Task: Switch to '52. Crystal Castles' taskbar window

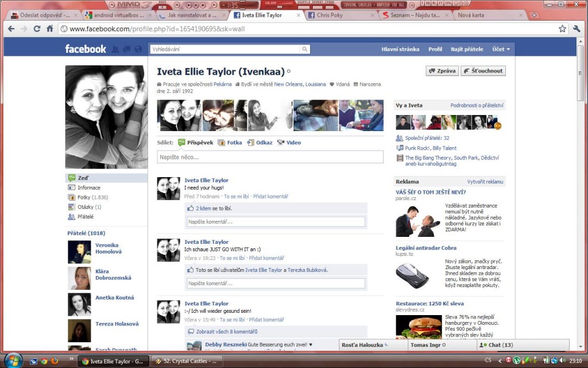Action: 187,361
